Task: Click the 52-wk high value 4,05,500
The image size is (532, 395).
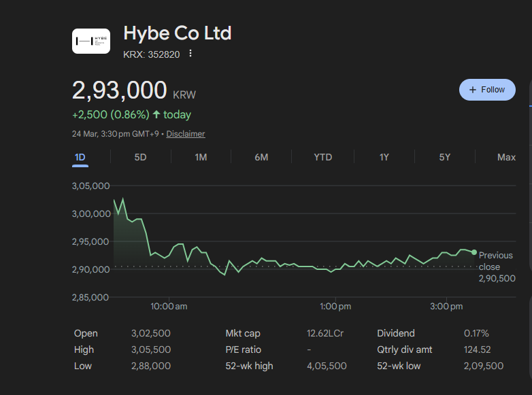Action: point(327,366)
